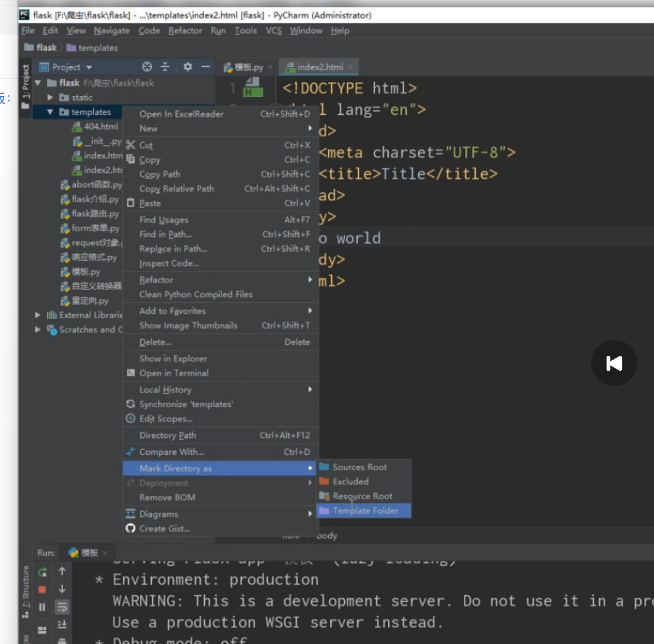The height and width of the screenshot is (644, 654).
Task: Switch to the 模板.py editor tab
Action: 249,67
